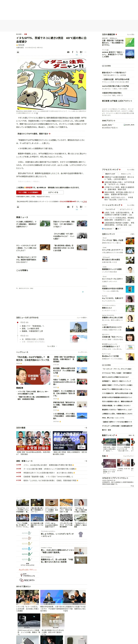The image size is (138, 644).
Task: Select フェイスブック social ranking tab
Action: tap(110, 209)
